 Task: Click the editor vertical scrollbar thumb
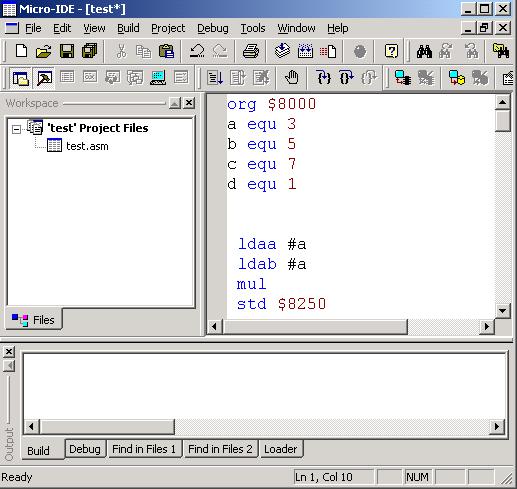point(502,121)
